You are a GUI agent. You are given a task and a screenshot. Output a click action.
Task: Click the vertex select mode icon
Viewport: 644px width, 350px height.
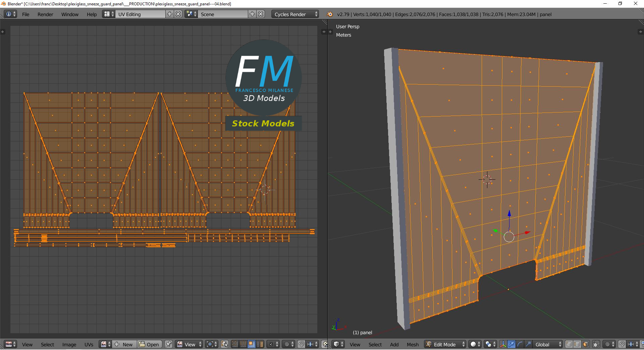(569, 344)
